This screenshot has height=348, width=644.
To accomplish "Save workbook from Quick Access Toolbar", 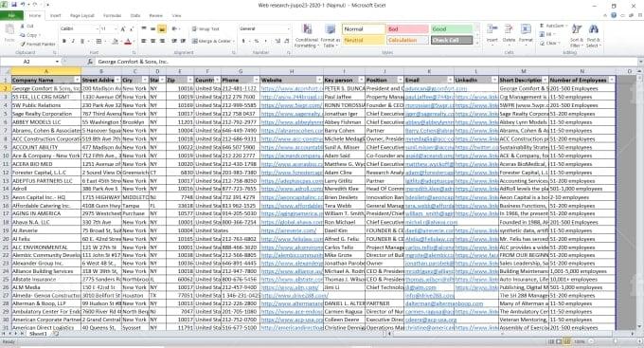I will click(14, 5).
